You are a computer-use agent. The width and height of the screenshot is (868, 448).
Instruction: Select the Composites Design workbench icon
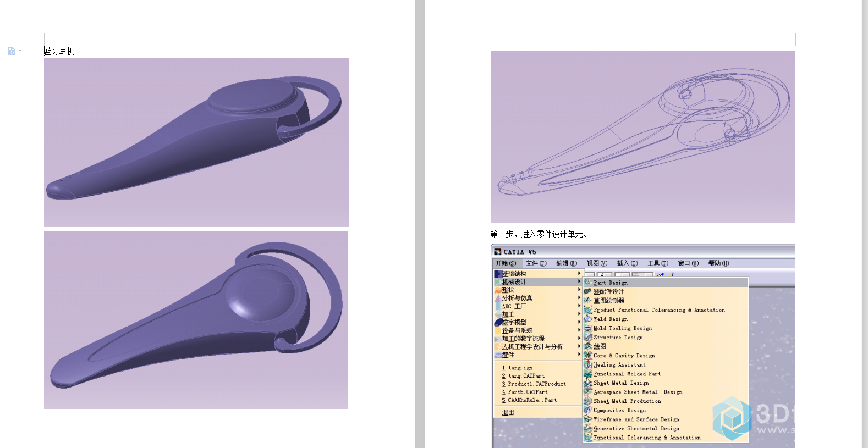coord(587,410)
